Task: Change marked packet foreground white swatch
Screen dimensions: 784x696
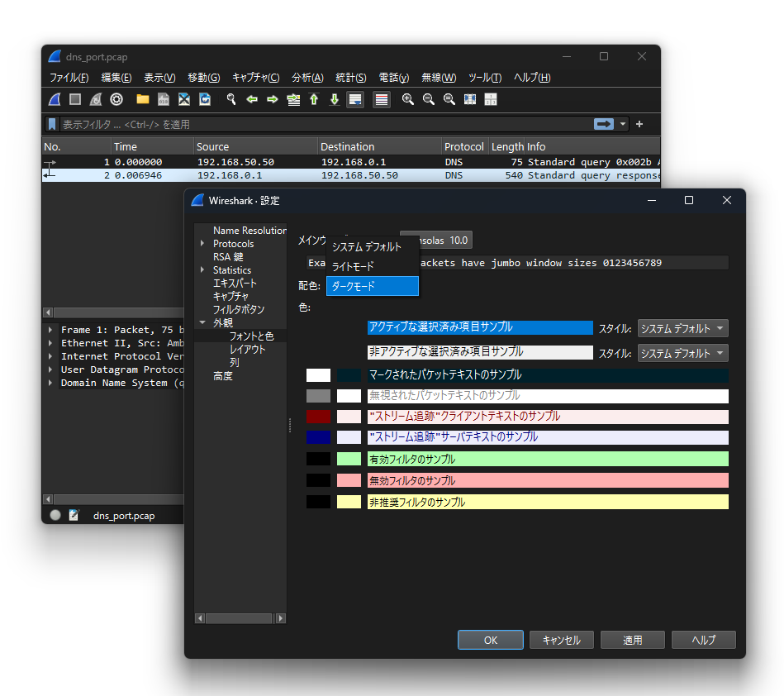Action: click(x=319, y=375)
